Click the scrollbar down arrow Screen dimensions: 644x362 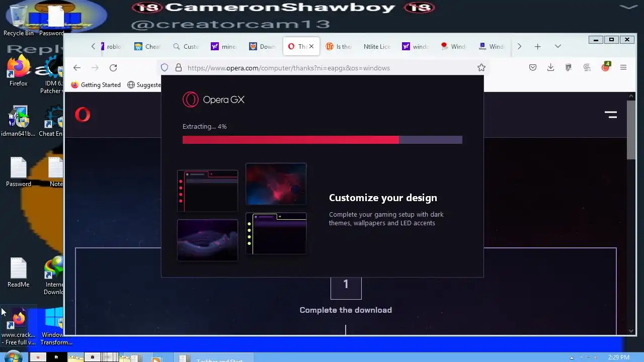click(x=631, y=331)
